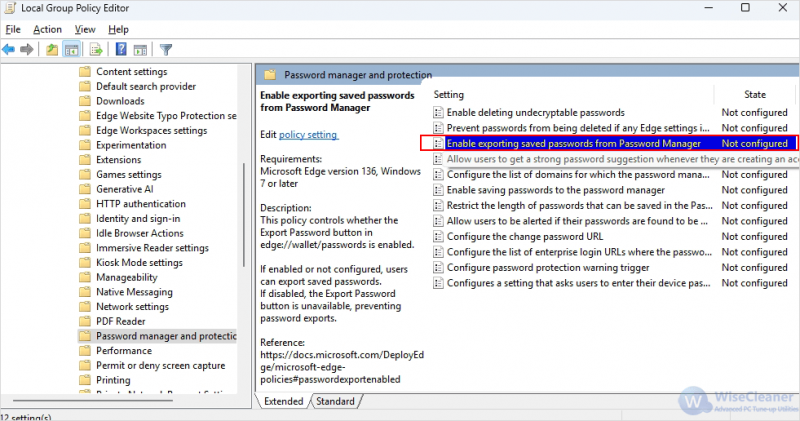The height and width of the screenshot is (421, 800).
Task: Select Configures a setting that asks users setting
Action: pos(579,283)
